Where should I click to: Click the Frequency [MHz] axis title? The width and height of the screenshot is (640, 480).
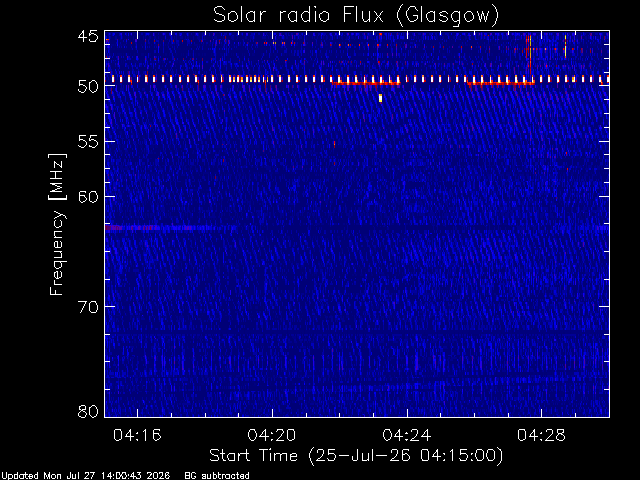tap(57, 224)
